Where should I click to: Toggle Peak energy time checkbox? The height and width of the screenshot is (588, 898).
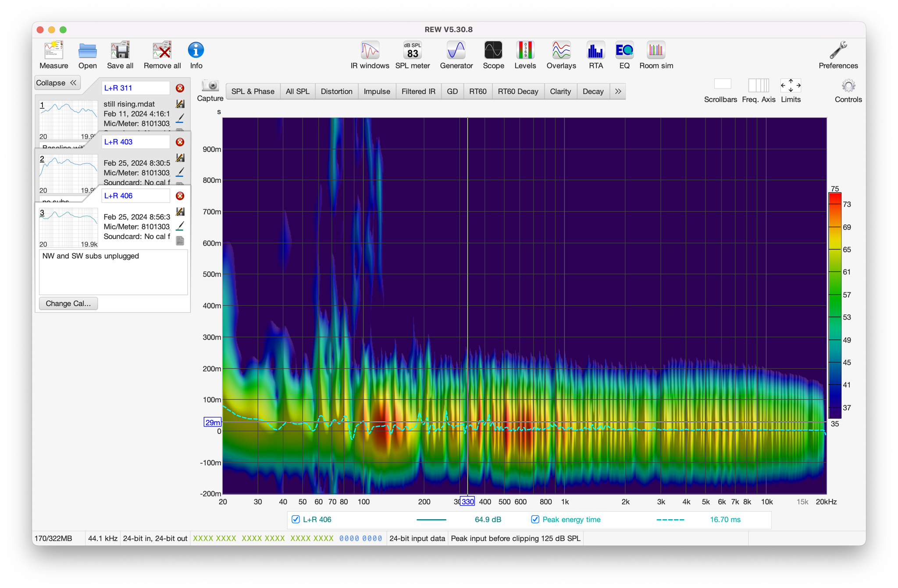point(535,520)
